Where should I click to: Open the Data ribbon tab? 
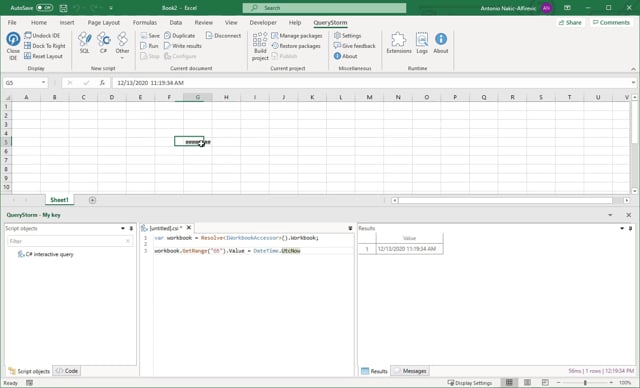click(176, 22)
